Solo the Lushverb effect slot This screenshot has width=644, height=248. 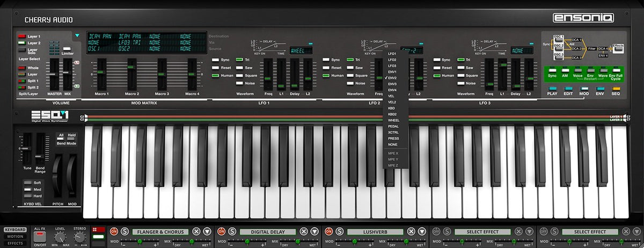click(x=339, y=231)
